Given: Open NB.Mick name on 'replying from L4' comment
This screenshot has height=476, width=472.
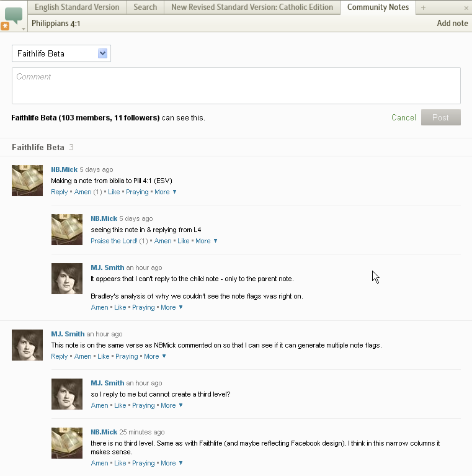Looking at the screenshot, I should 104,218.
